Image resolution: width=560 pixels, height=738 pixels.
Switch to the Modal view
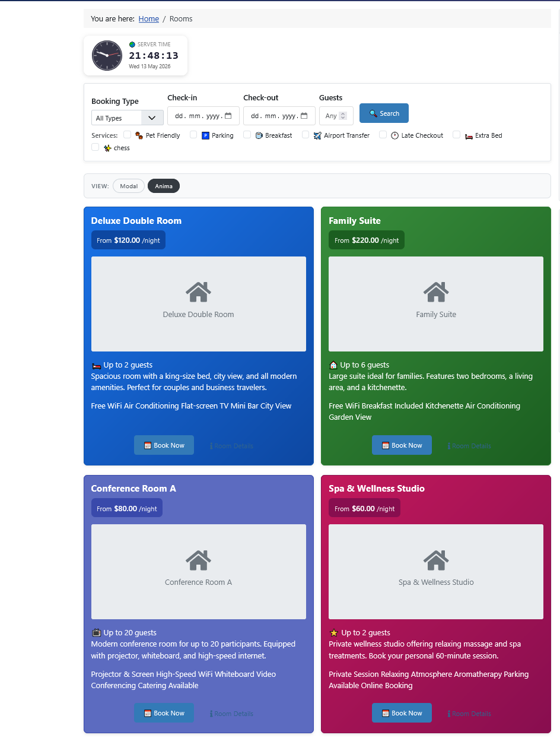[129, 186]
